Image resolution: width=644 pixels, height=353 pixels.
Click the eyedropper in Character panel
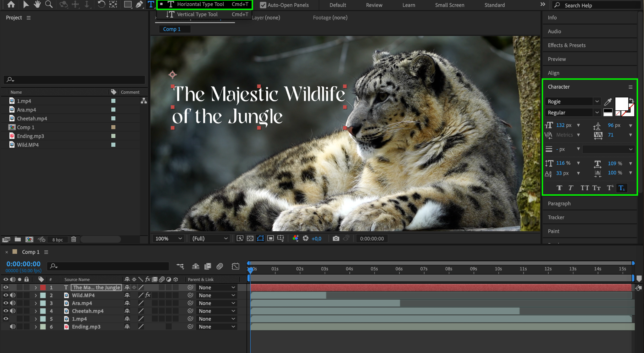tap(608, 102)
